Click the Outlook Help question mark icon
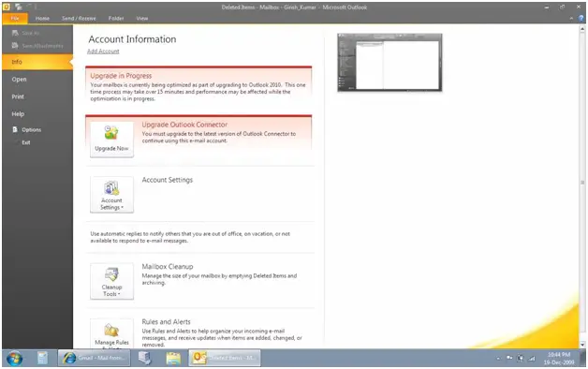 [x=581, y=18]
